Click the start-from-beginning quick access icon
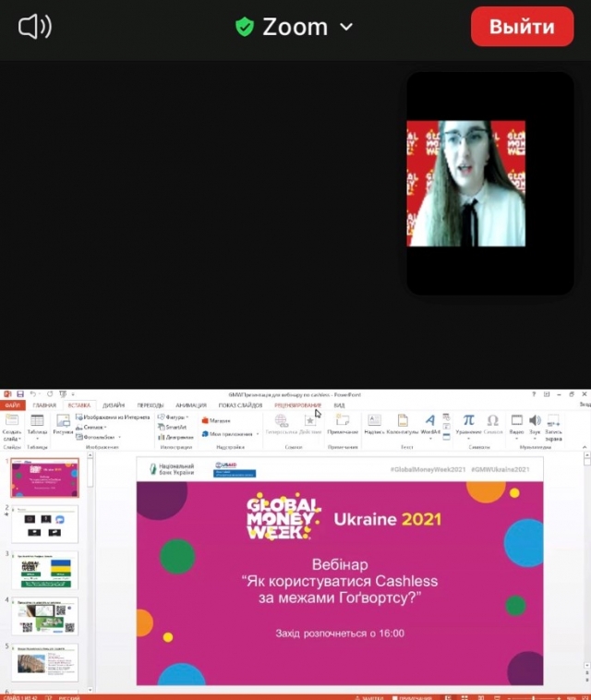The image size is (591, 700). (x=63, y=394)
